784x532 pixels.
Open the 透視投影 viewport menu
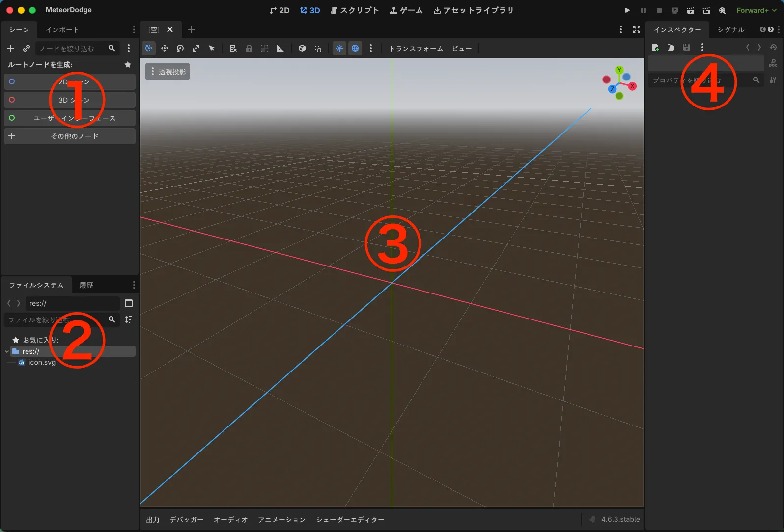pyautogui.click(x=168, y=72)
